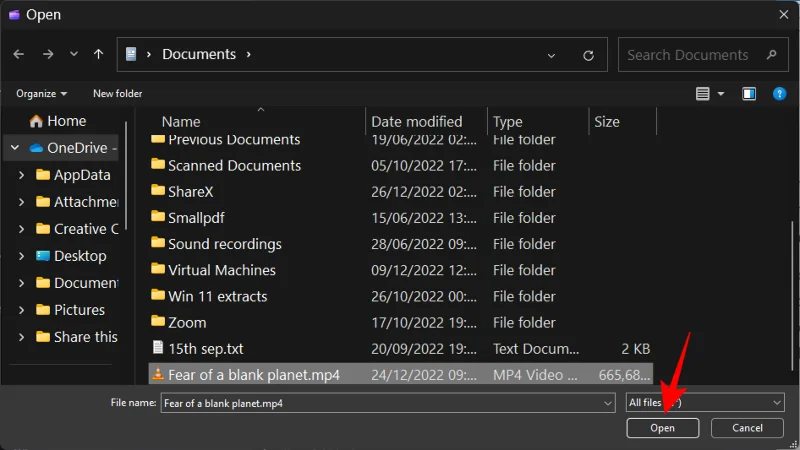Image resolution: width=800 pixels, height=450 pixels.
Task: Click New folder in toolbar
Action: coord(117,94)
